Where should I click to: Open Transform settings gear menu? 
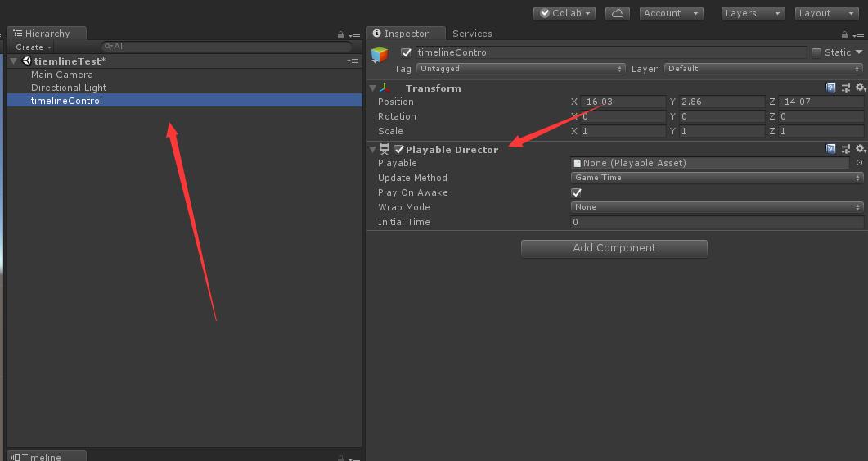coord(861,88)
